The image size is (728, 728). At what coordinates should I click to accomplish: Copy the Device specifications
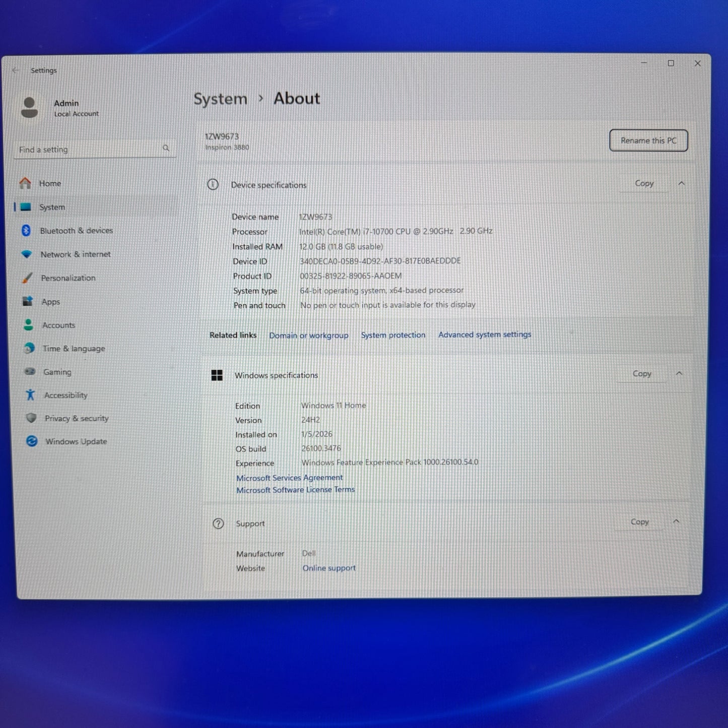tap(644, 183)
